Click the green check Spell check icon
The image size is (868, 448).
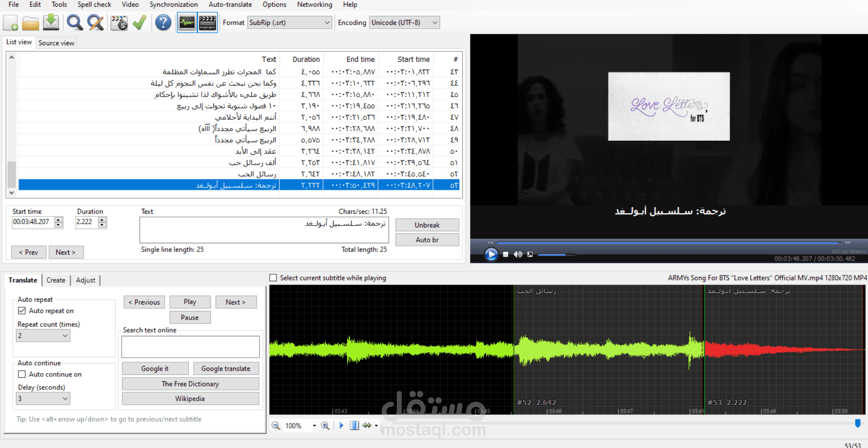140,22
